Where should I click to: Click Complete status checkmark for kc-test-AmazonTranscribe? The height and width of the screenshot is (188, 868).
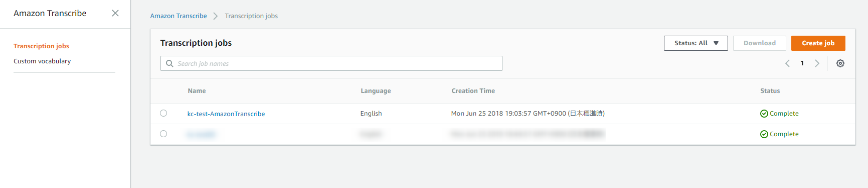(x=764, y=114)
